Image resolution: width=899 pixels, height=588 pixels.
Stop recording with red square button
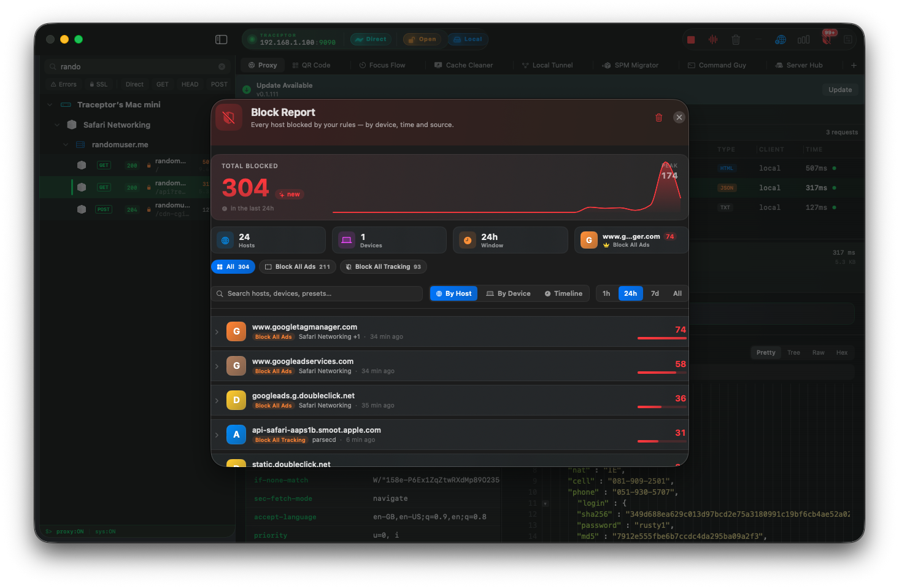(691, 39)
